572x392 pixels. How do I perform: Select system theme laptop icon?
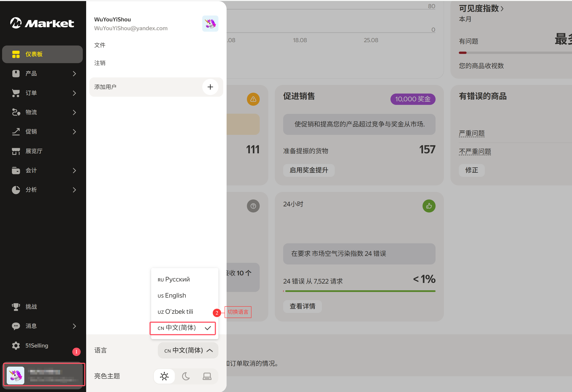click(207, 376)
